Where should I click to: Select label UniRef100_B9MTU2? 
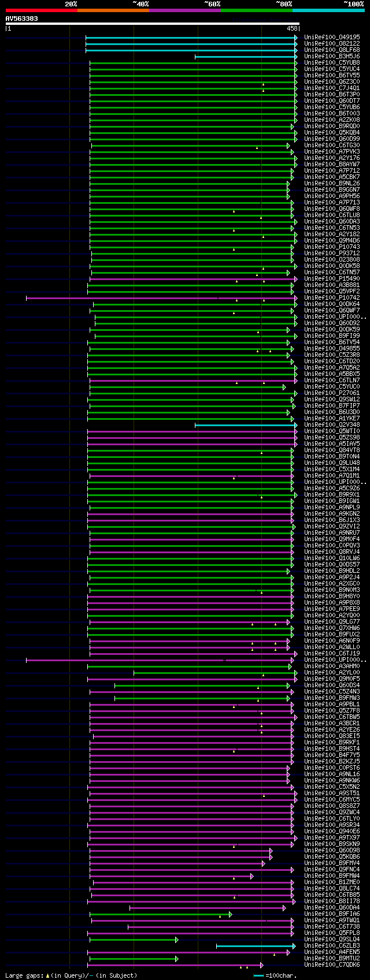[332, 958]
